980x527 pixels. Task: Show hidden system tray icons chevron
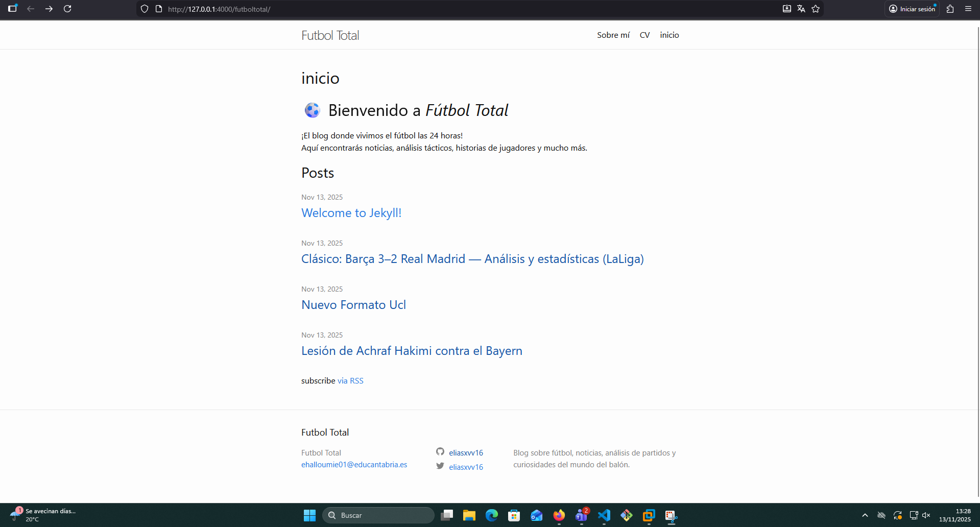(865, 515)
